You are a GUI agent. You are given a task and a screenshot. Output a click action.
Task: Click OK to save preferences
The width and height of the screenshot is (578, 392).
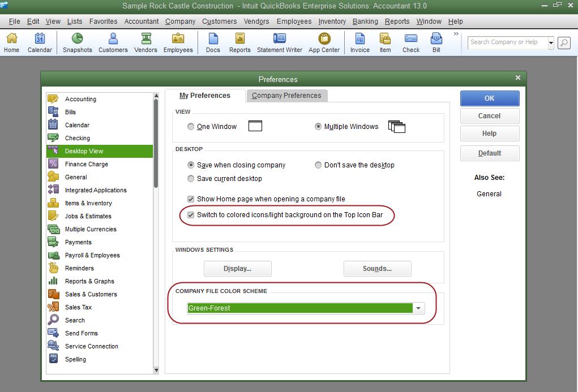[490, 98]
